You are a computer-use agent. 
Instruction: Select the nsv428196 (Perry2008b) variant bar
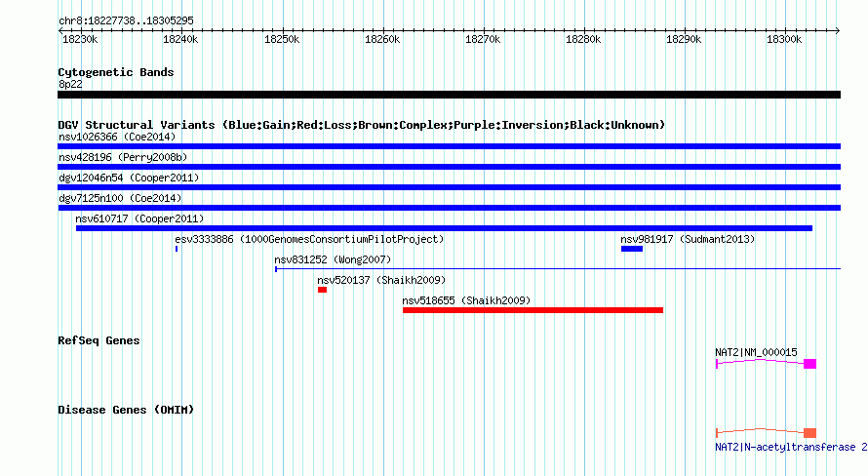[x=449, y=167]
